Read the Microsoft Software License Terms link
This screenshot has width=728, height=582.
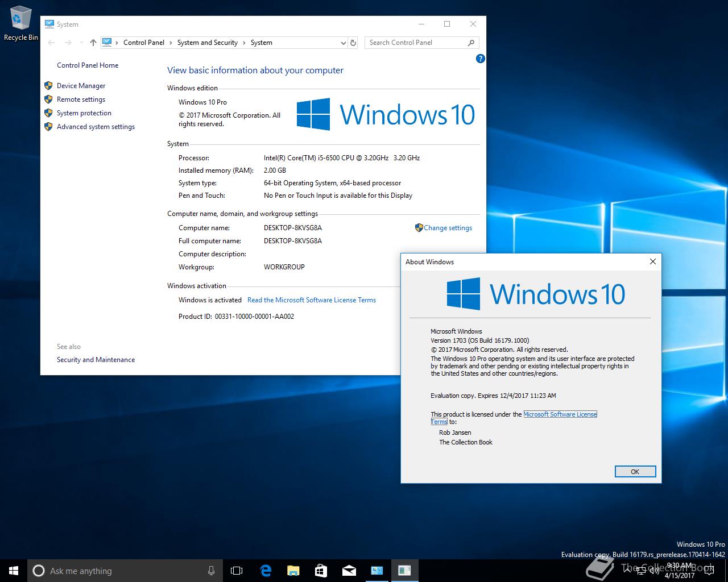tap(312, 300)
